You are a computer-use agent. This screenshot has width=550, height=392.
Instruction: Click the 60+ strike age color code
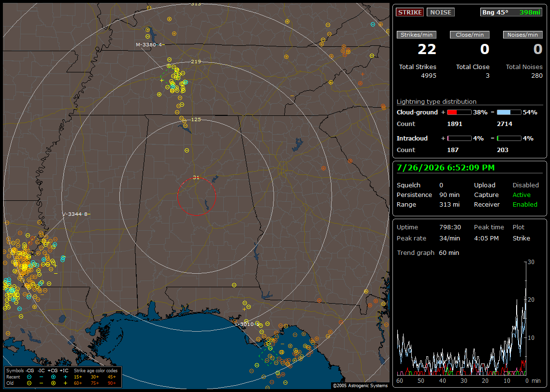click(x=78, y=383)
